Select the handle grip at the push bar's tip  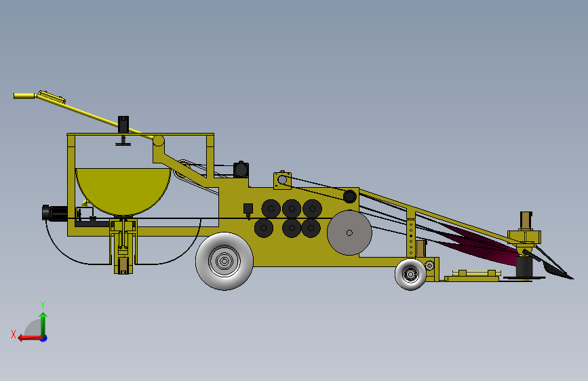tap(24, 96)
